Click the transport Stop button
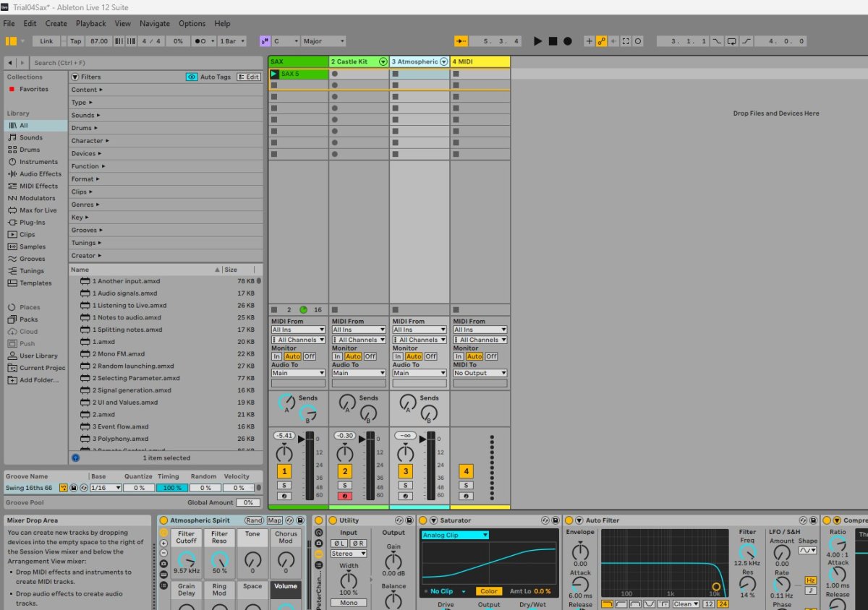This screenshot has height=610, width=868. 553,41
